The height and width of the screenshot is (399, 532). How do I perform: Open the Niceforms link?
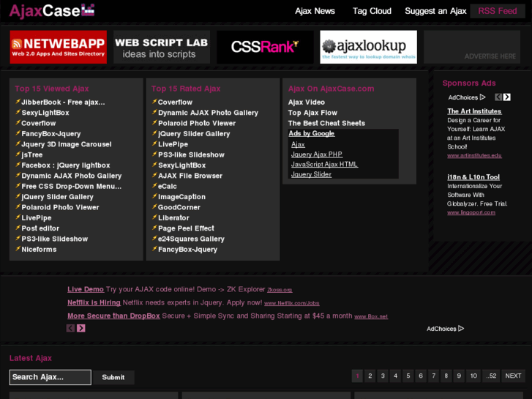pyautogui.click(x=39, y=250)
